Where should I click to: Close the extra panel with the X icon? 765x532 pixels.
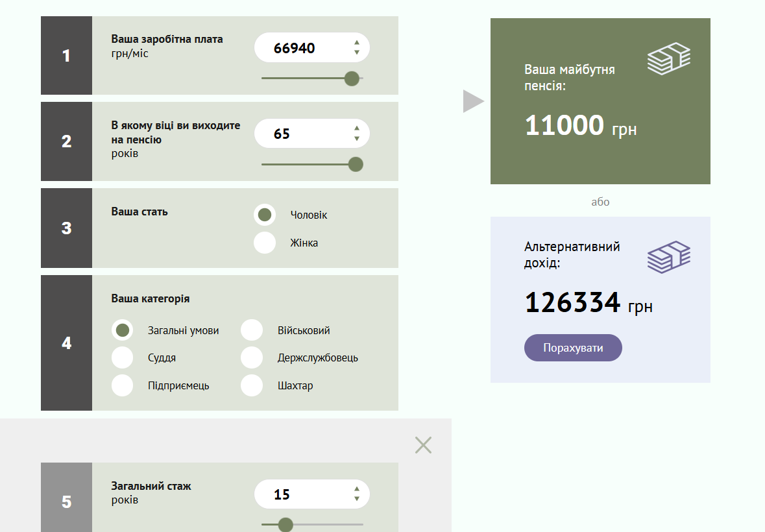(x=423, y=445)
